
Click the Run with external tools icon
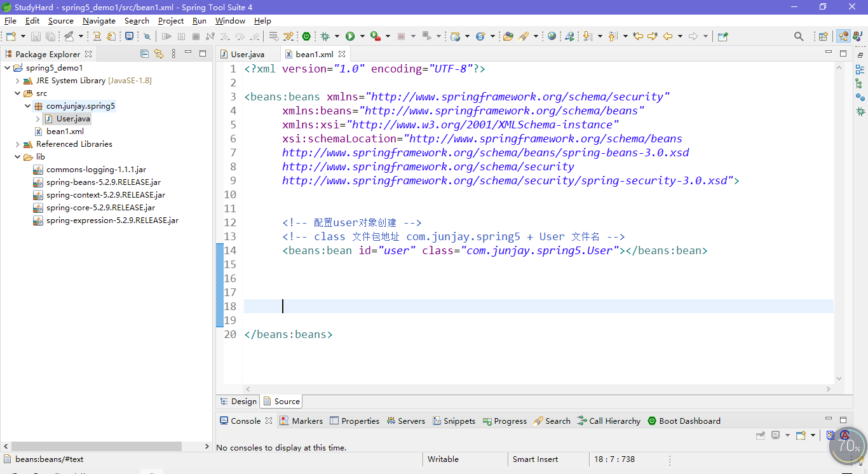(x=376, y=36)
